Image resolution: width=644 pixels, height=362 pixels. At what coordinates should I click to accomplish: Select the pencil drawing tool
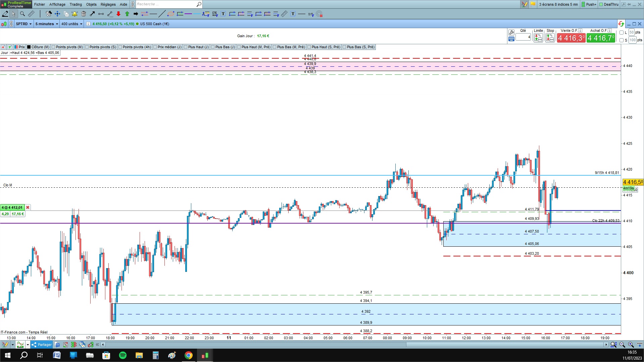5,14
